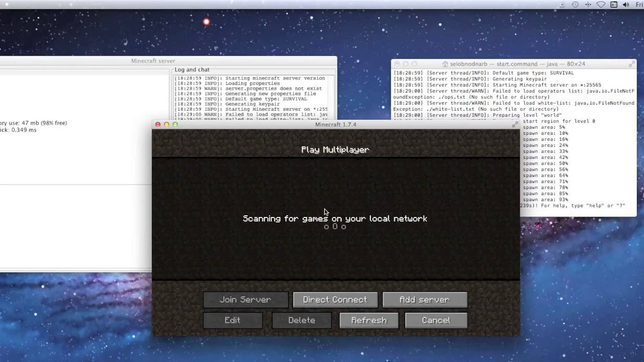Click the 'Log and chat' panel label
644x362 pixels.
(x=192, y=70)
